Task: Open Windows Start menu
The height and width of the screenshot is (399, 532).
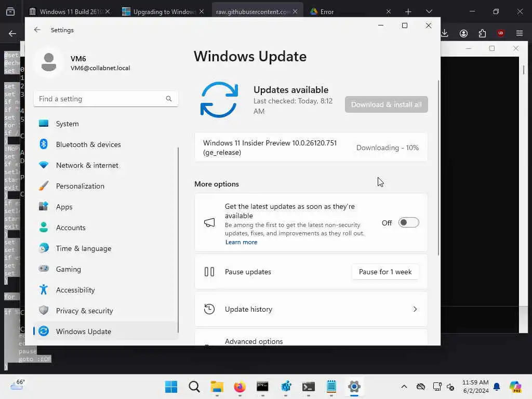Action: point(171,387)
